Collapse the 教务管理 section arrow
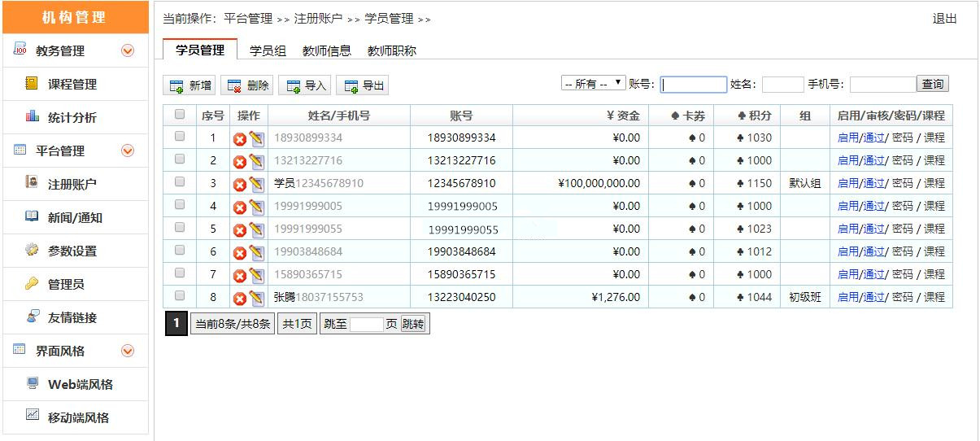 pyautogui.click(x=128, y=50)
